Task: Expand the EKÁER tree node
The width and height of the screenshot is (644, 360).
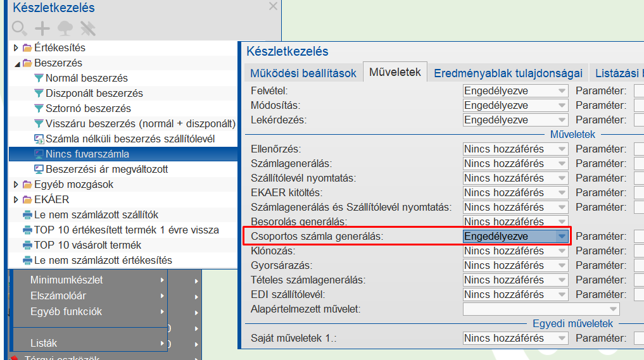Action: pyautogui.click(x=16, y=199)
